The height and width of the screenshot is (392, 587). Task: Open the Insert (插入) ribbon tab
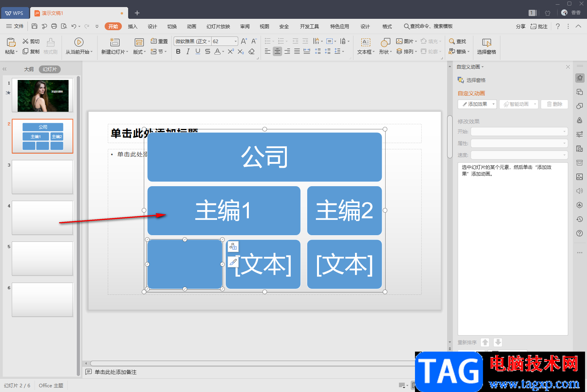pos(133,26)
